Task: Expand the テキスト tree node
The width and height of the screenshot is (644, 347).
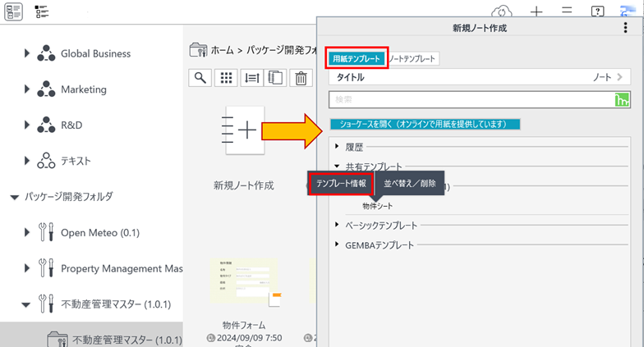Action: click(x=26, y=161)
